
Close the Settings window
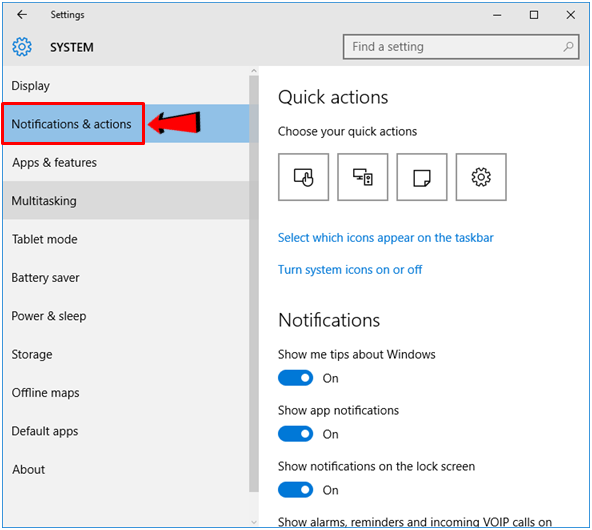(570, 15)
